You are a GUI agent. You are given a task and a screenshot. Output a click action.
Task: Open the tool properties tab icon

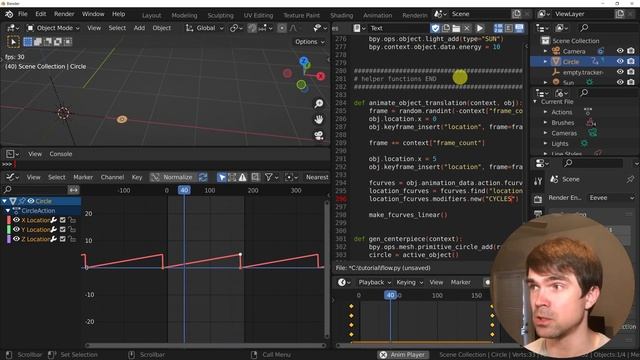[x=538, y=181]
